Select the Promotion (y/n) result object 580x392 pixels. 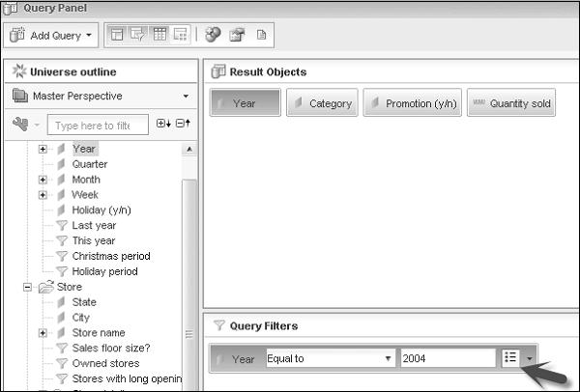pyautogui.click(x=413, y=103)
